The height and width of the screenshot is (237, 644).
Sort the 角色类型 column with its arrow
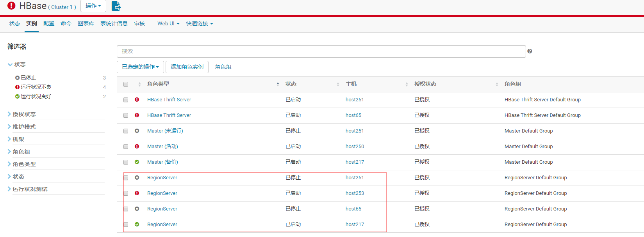click(x=278, y=84)
